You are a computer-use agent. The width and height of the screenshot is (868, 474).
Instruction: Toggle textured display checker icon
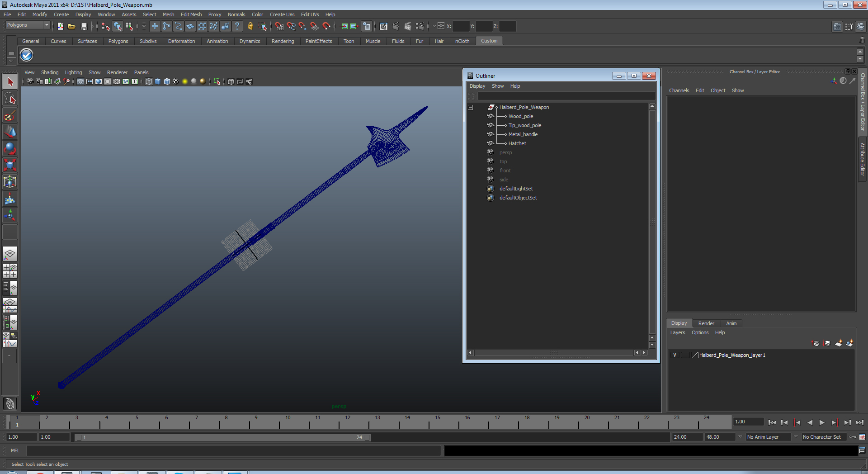pyautogui.click(x=176, y=81)
